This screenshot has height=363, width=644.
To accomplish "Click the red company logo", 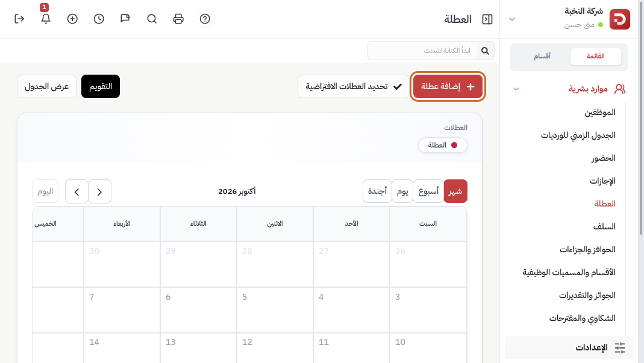I will click(x=619, y=19).
